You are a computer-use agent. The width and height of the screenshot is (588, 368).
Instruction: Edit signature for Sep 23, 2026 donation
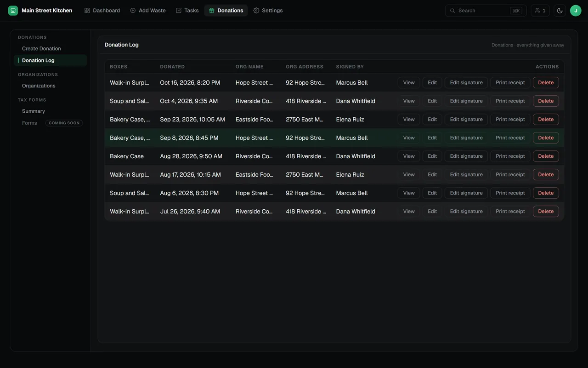coord(466,120)
